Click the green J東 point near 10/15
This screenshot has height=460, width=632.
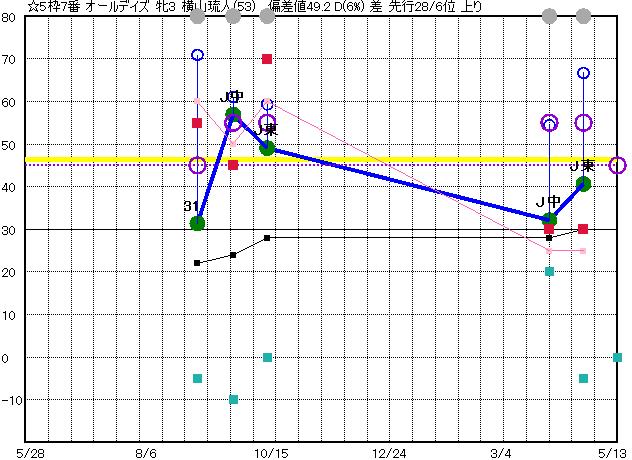coord(267,148)
